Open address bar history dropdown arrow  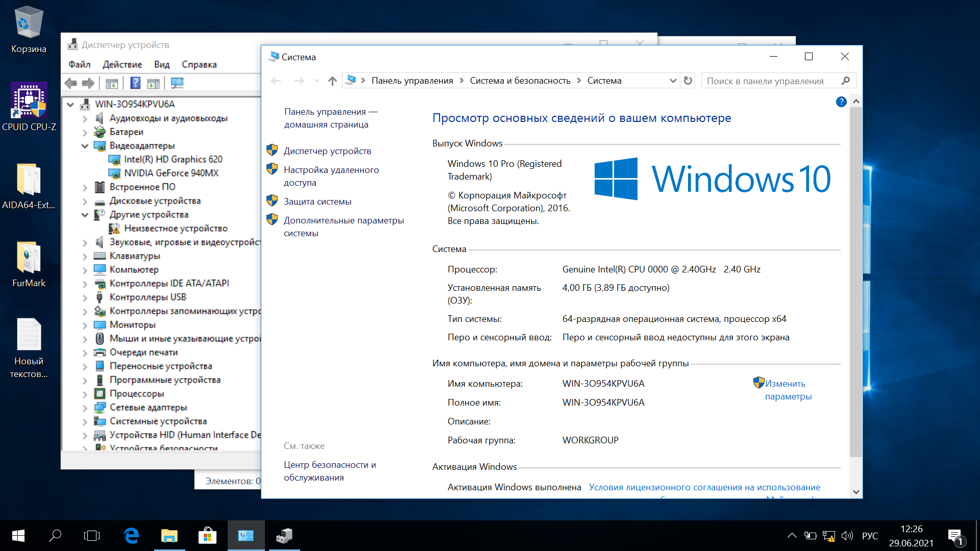pos(673,81)
